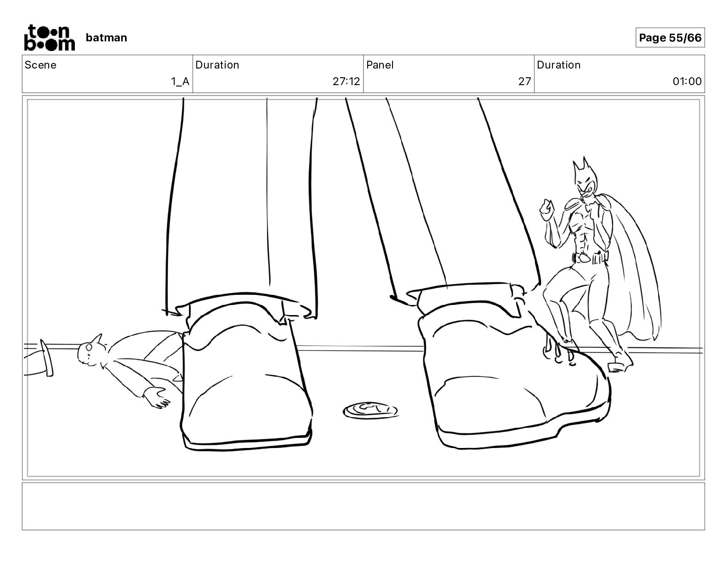Click the round object on the floor between the boots

tap(370, 410)
